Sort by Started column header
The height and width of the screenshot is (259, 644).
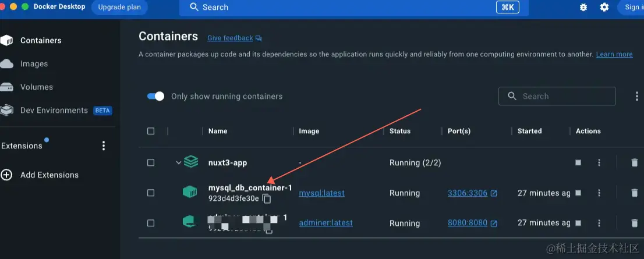(529, 131)
